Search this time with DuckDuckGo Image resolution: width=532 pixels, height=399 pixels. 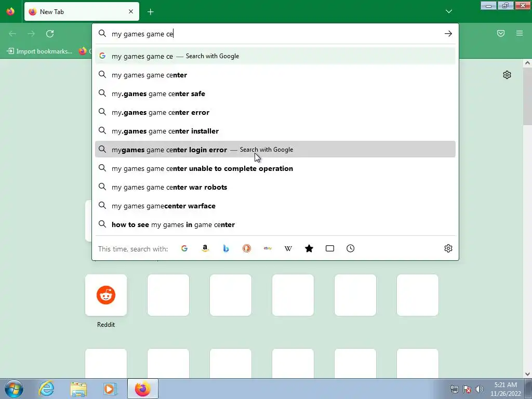247,248
